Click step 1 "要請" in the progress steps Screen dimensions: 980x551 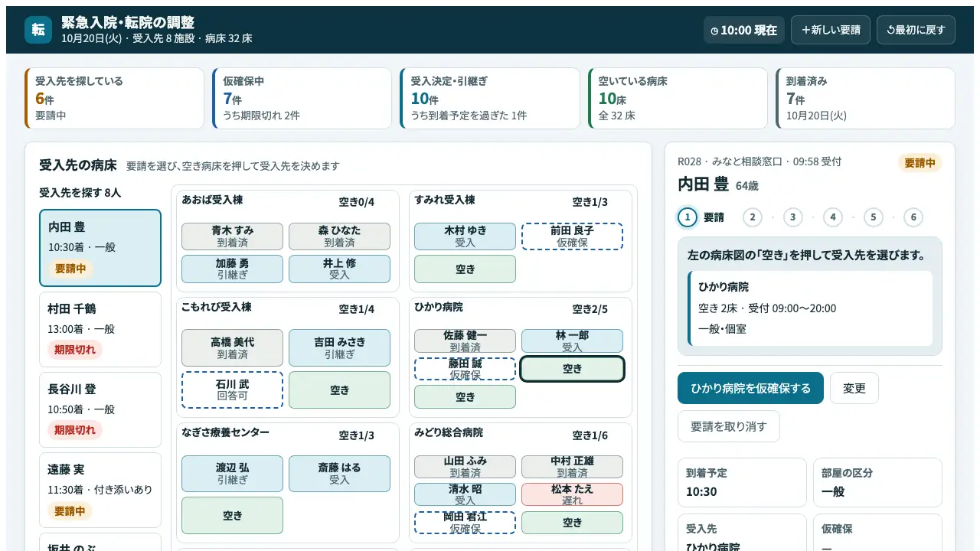[701, 217]
